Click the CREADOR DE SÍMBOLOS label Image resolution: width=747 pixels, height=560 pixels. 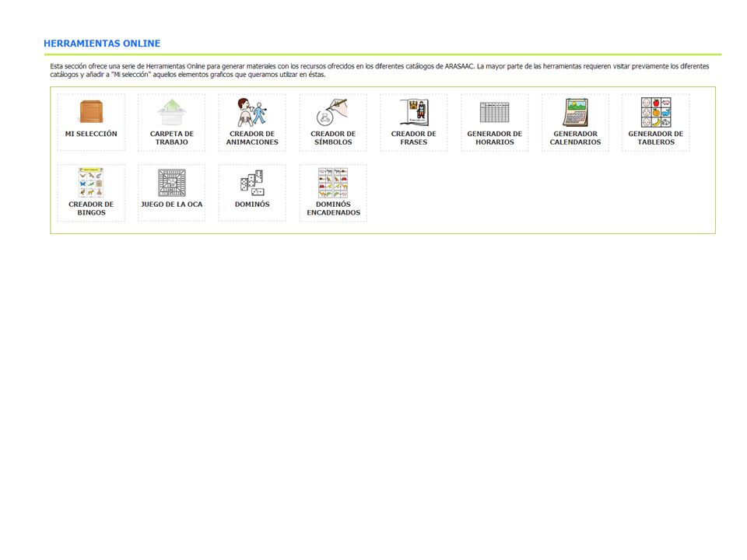(x=333, y=138)
